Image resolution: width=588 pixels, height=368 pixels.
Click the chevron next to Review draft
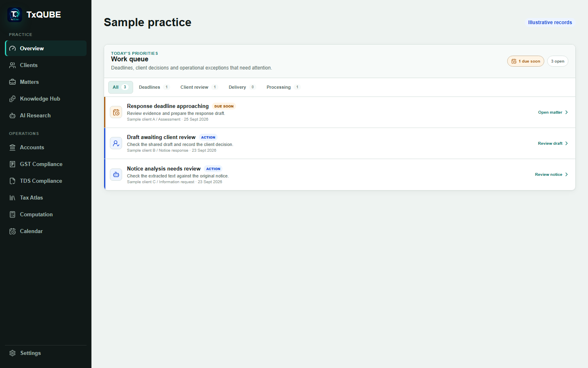(566, 144)
